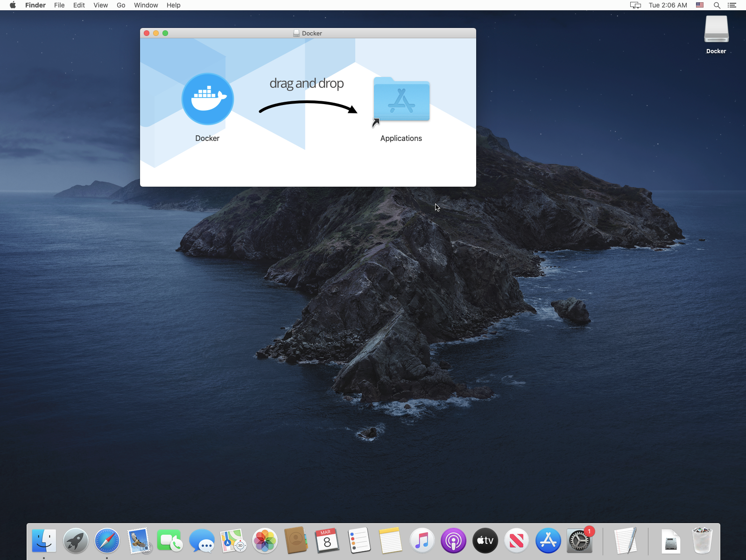Viewport: 746px width, 560px height.
Task: Open the Go menu
Action: (121, 5)
